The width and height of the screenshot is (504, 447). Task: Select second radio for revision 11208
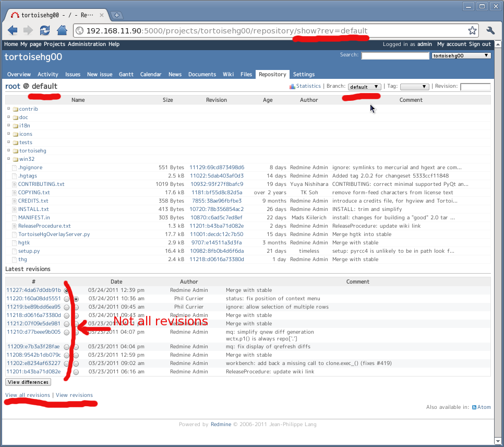pyautogui.click(x=76, y=355)
